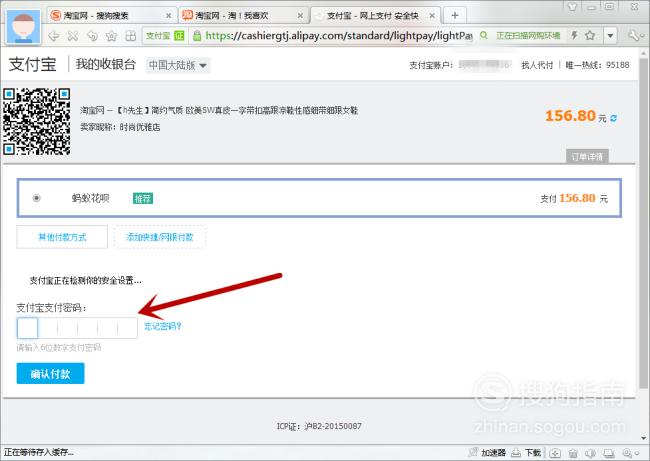Open the 下载 downloads status bar item
The image size is (650, 461).
click(x=526, y=453)
